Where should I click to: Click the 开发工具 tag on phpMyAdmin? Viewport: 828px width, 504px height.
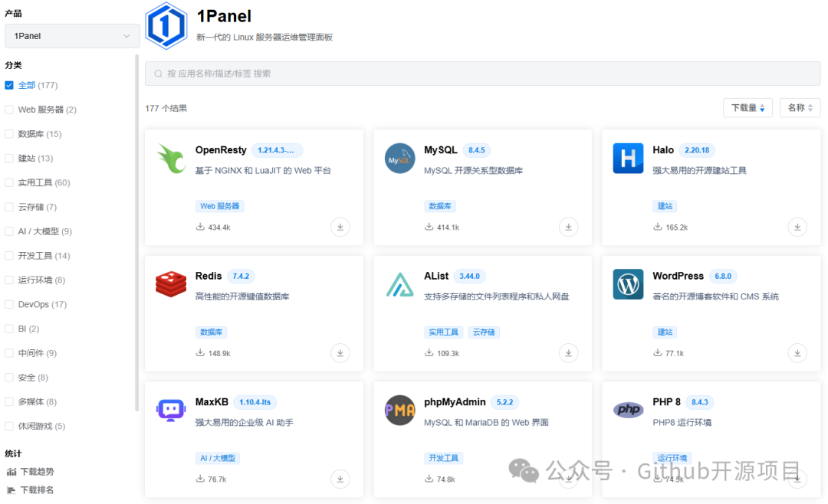[x=444, y=458]
